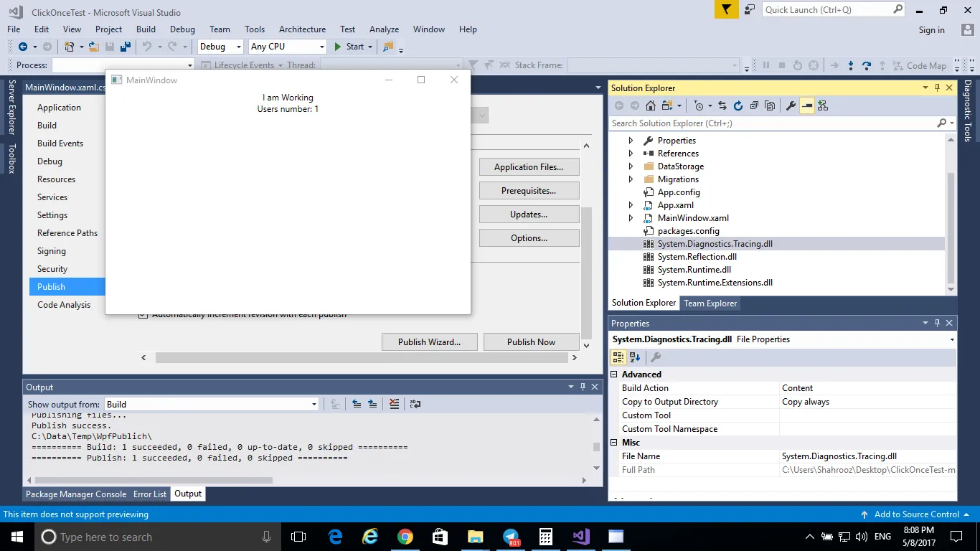Viewport: 980px width, 551px height.
Task: Toggle word wrap in the Output panel
Action: [415, 404]
